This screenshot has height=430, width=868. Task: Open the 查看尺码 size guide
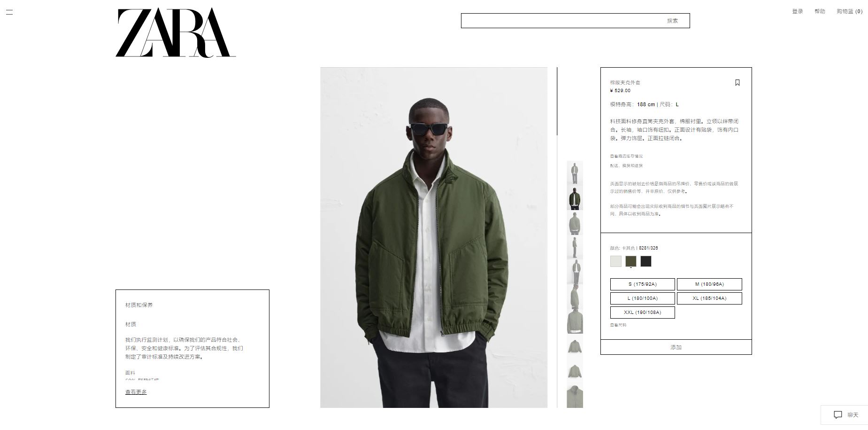point(618,325)
